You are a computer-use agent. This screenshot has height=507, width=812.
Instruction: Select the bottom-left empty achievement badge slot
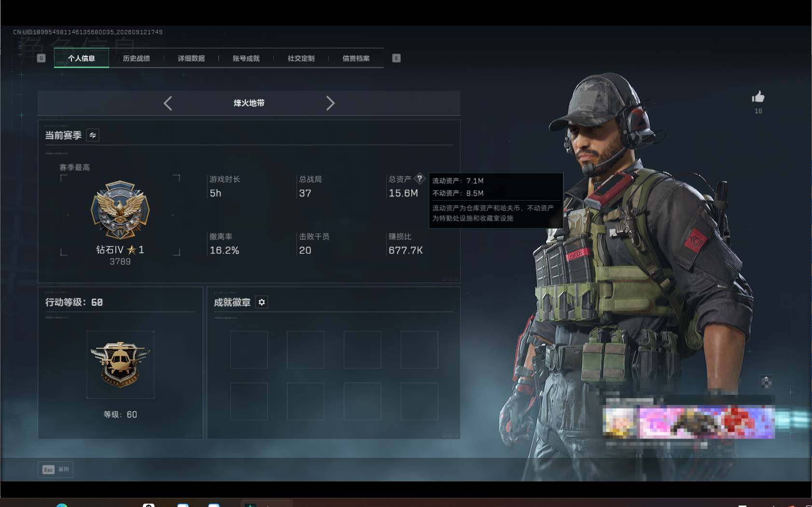pyautogui.click(x=249, y=401)
